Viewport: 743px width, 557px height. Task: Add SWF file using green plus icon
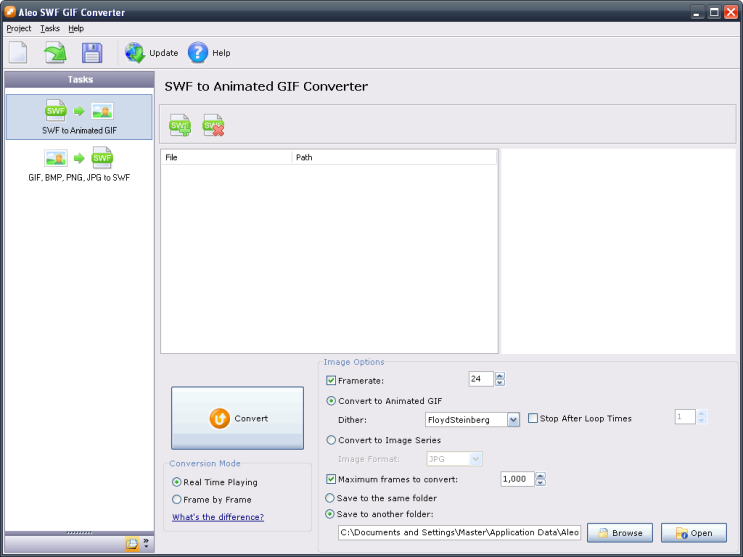pos(180,126)
